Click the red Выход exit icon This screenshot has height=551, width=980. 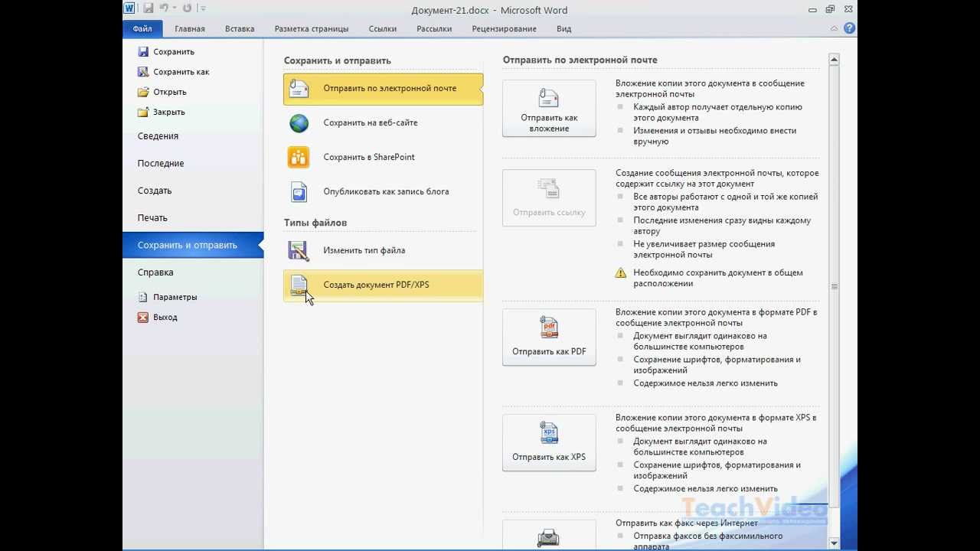click(x=142, y=317)
